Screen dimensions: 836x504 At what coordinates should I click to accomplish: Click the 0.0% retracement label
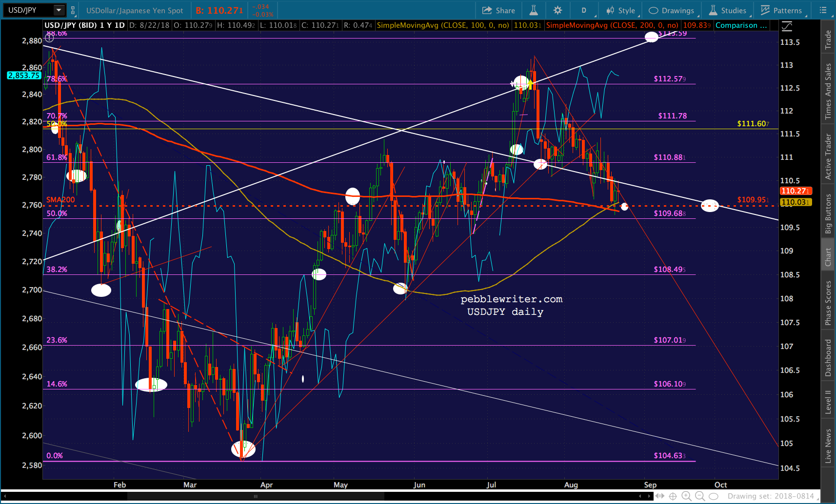(55, 455)
